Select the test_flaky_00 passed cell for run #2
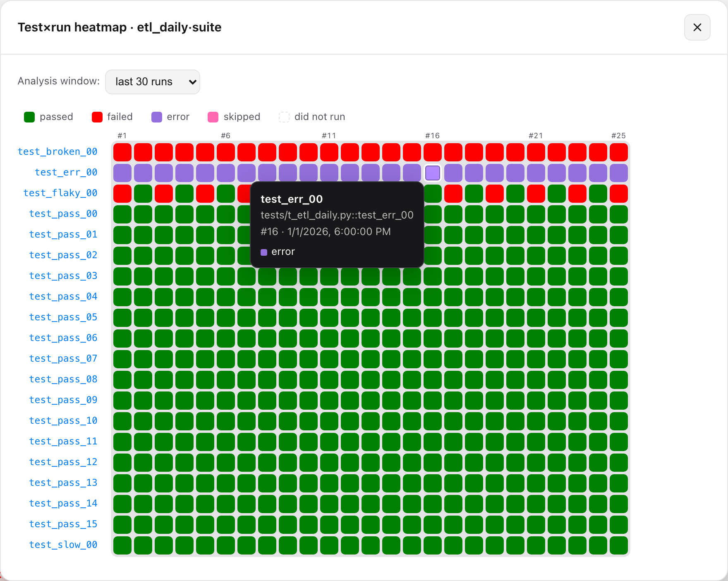The width and height of the screenshot is (728, 581). [x=143, y=194]
